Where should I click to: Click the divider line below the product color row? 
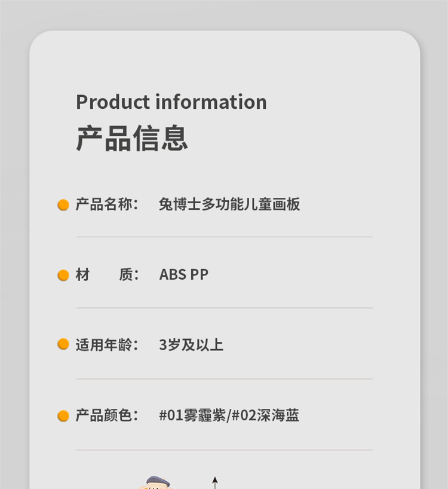coord(224,450)
